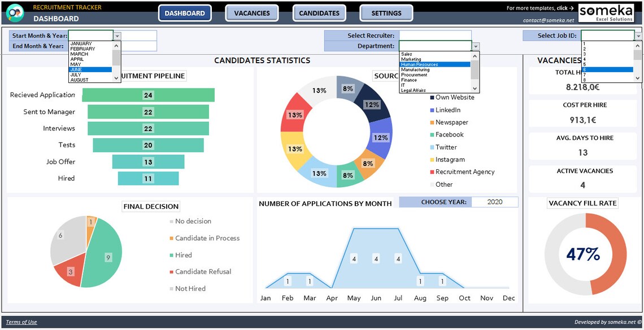Switch to the VACANCIES tab
Screen dimensions: 644x330
tap(252, 12)
